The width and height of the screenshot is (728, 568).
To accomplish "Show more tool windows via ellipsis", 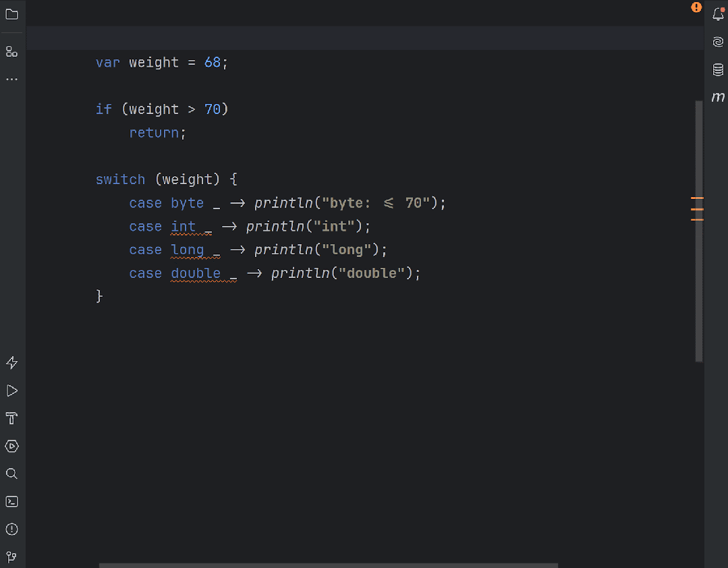I will pyautogui.click(x=11, y=79).
